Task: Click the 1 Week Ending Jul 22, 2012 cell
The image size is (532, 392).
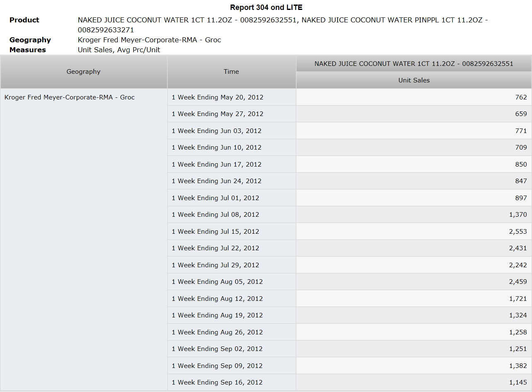Action: pos(232,248)
